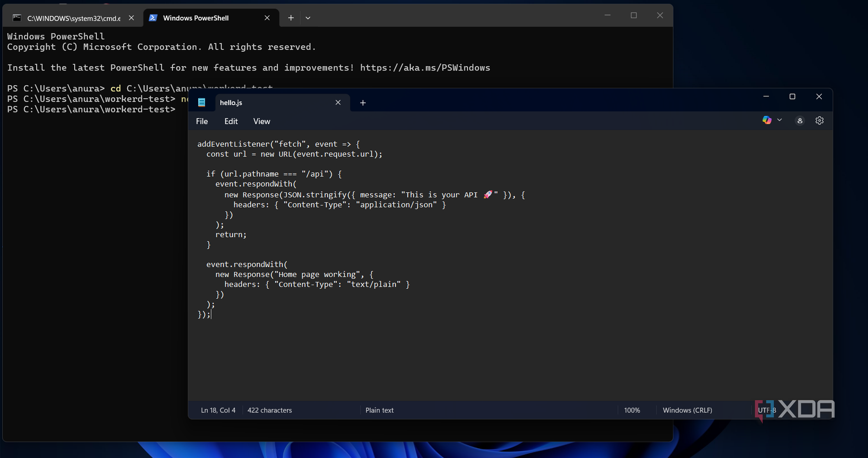The height and width of the screenshot is (458, 868).
Task: Open the account sign-in icon in Notepad
Action: (x=800, y=121)
